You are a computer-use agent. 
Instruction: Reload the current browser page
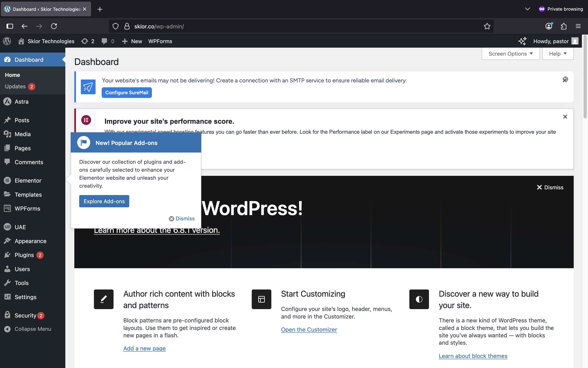[x=54, y=26]
